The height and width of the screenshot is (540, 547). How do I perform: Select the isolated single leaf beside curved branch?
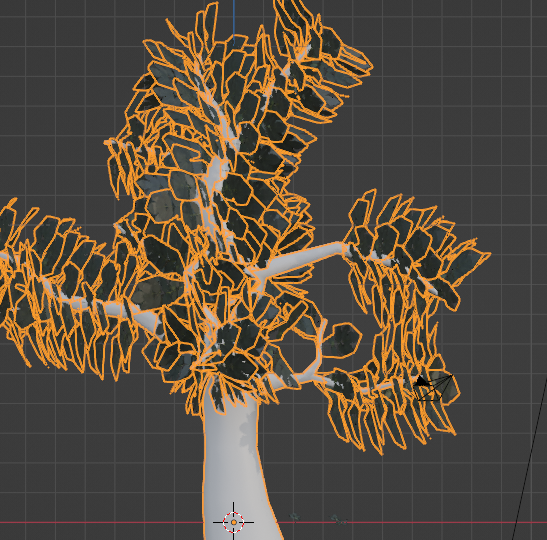click(342, 340)
